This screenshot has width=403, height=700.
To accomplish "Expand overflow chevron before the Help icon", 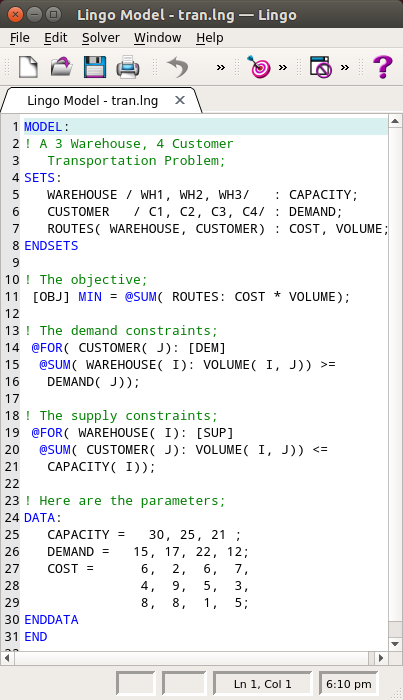I will click(345, 68).
